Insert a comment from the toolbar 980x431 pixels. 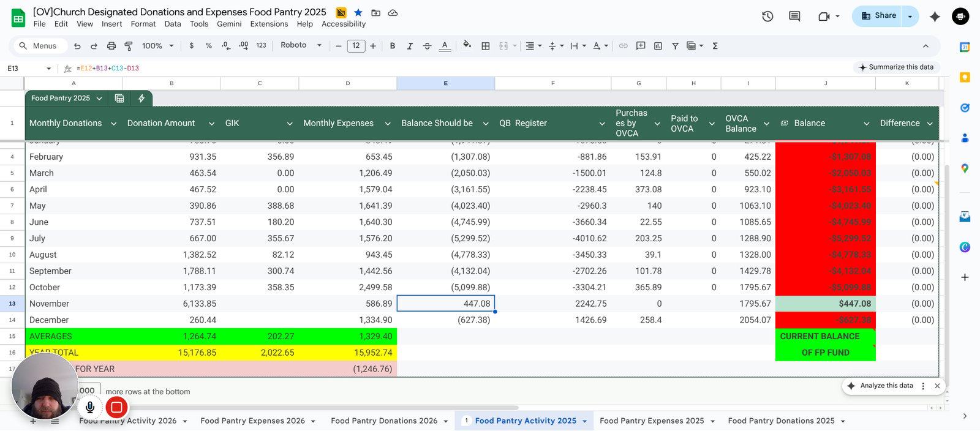(641, 46)
